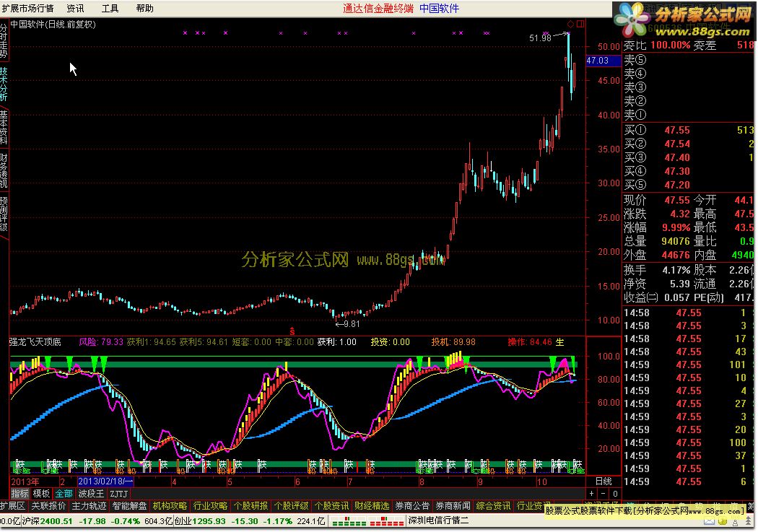This screenshot has height=532, width=758.
Task: Click the 涨幅 9.99% value
Action: click(675, 227)
